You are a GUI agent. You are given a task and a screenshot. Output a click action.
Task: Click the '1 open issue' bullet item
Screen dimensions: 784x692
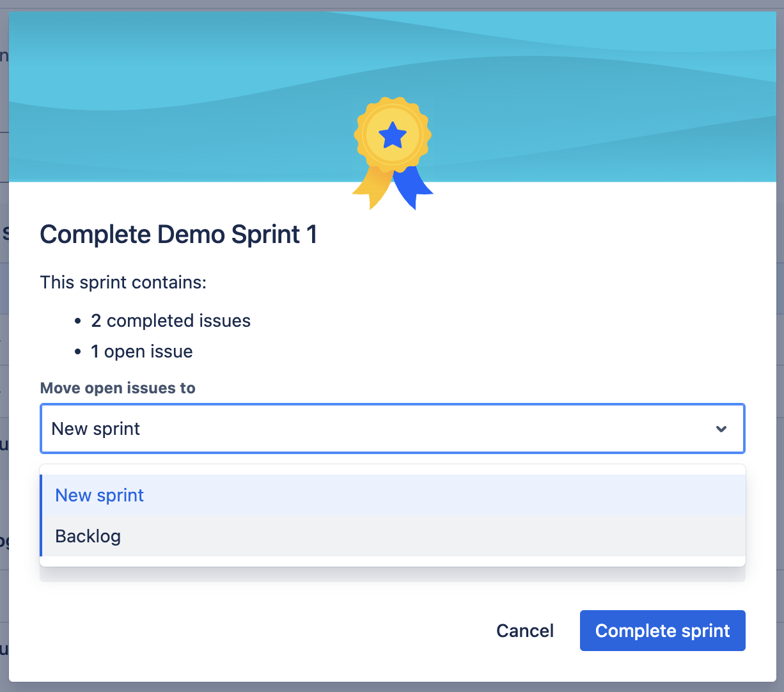(141, 350)
